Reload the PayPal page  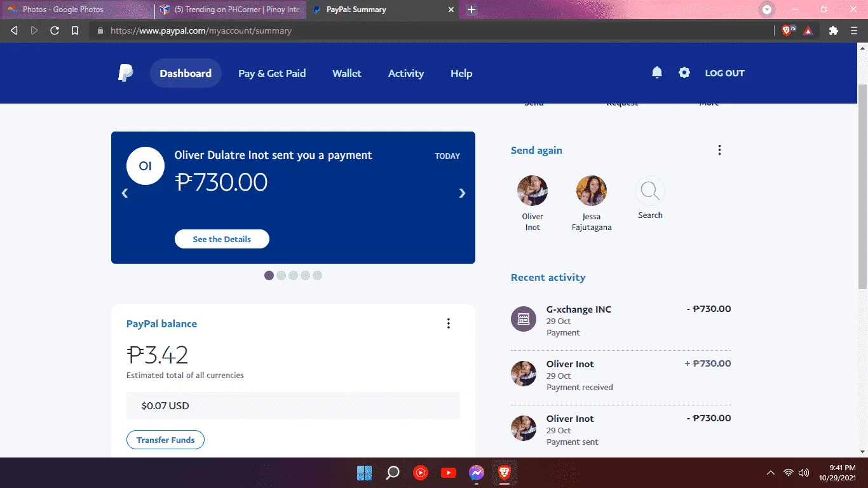(55, 30)
